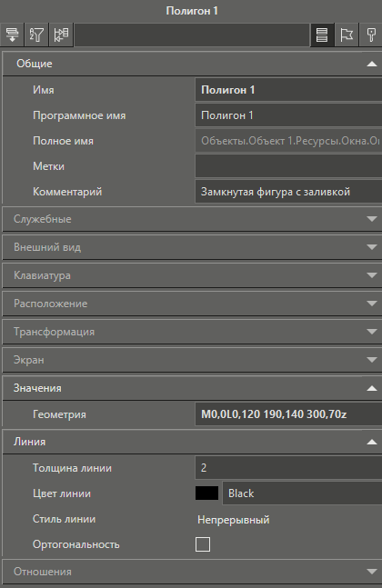This screenshot has width=382, height=588.
Task: Click the Полное имя property label
Action: coord(63,141)
